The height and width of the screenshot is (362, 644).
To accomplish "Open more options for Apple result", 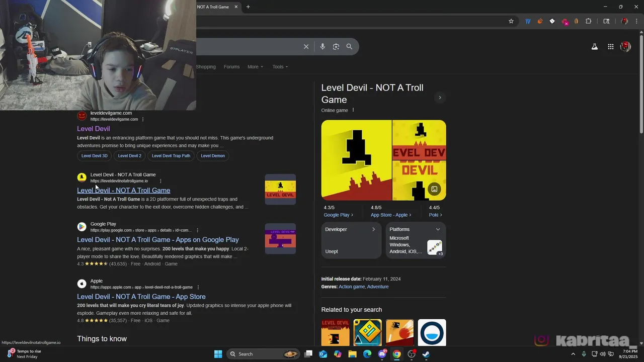I will 198,287.
